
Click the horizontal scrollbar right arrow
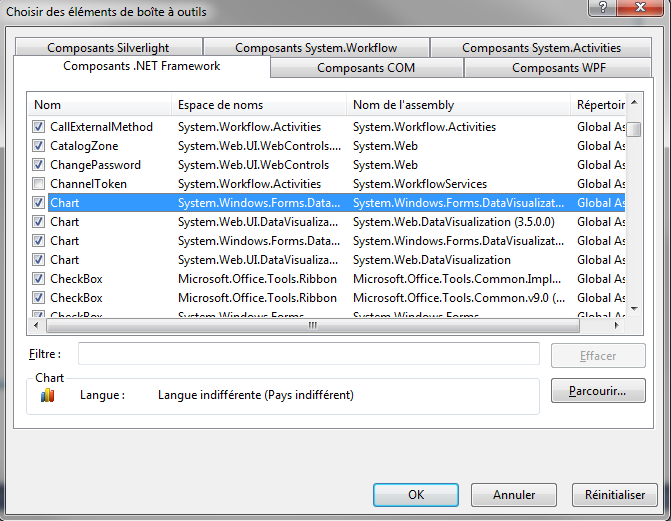point(620,324)
